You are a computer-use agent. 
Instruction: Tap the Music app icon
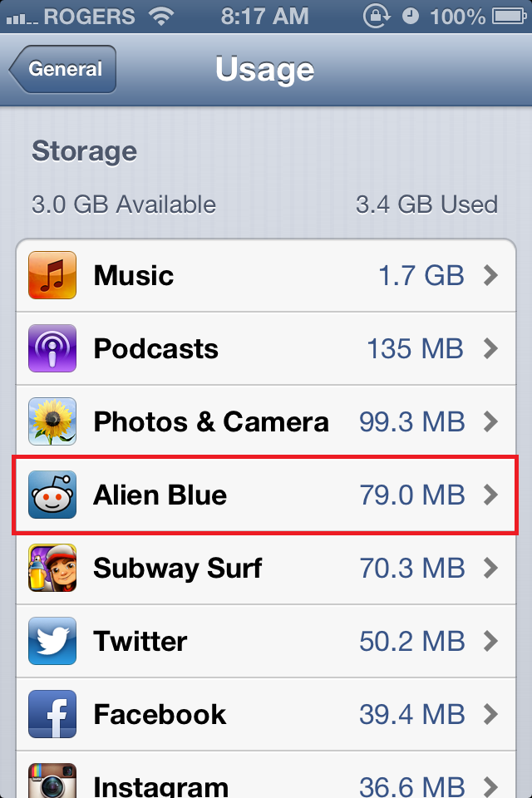click(52, 275)
